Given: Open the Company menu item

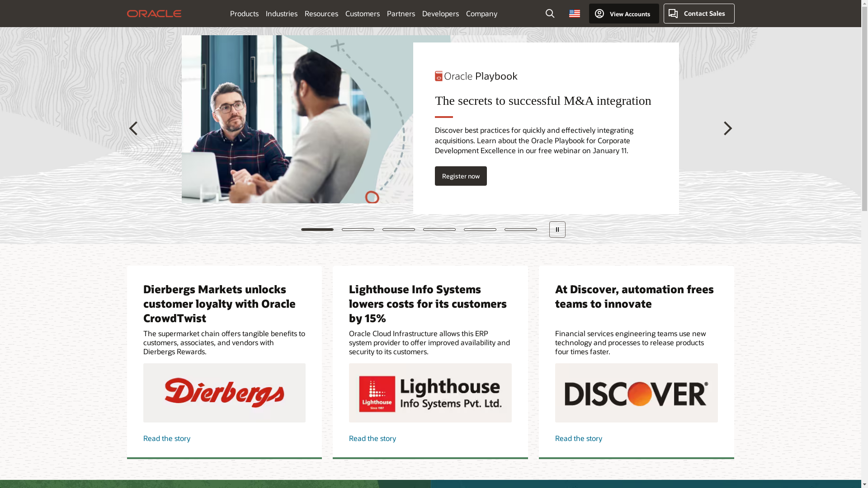Looking at the screenshot, I should click(x=481, y=14).
